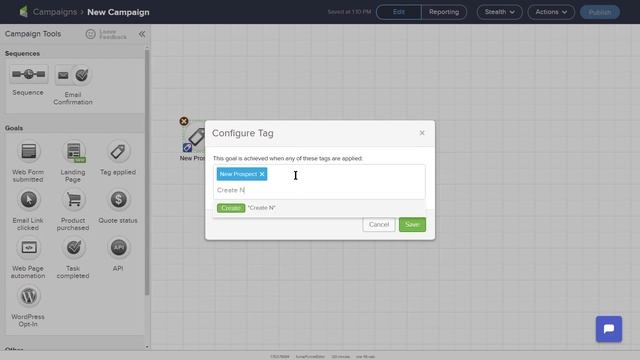Image resolution: width=640 pixels, height=360 pixels.
Task: Close the Configure Tag dialog
Action: [422, 133]
